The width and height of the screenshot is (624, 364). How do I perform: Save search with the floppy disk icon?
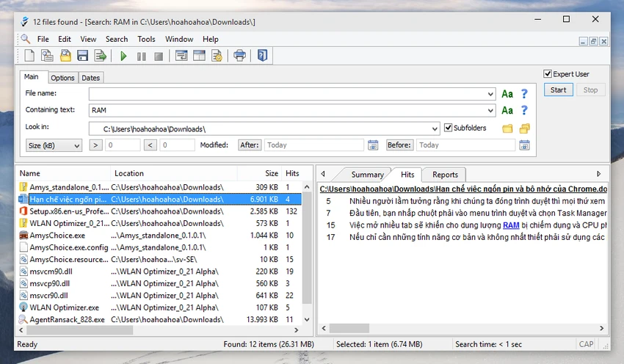(x=82, y=56)
